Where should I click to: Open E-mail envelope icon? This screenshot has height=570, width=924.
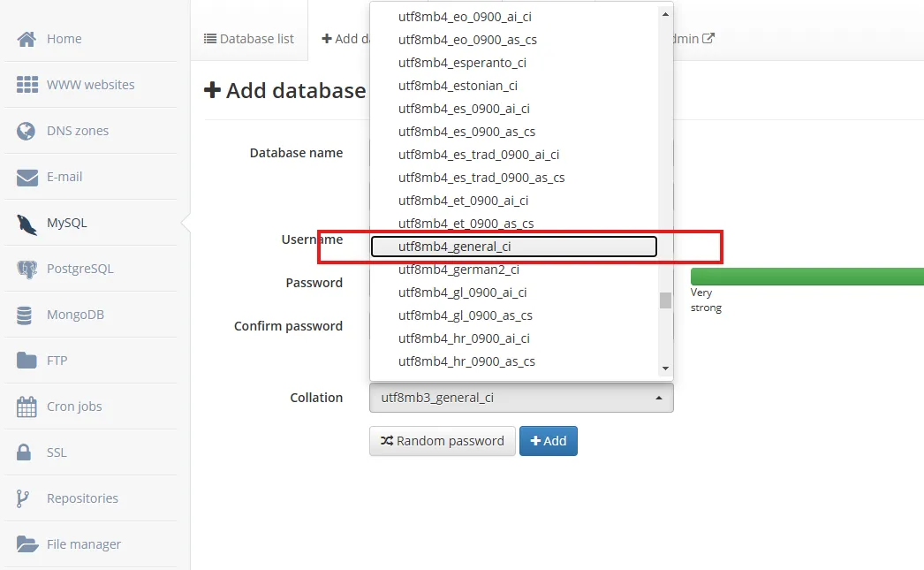point(27,177)
